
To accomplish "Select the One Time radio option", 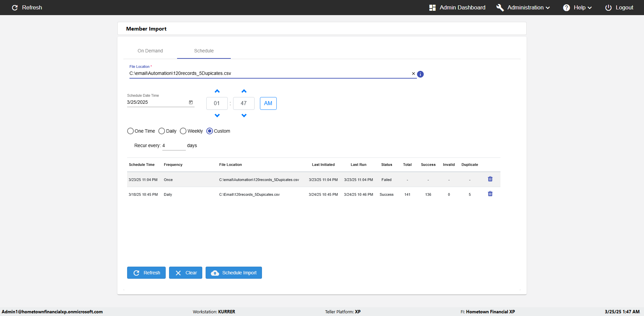I will (x=130, y=131).
